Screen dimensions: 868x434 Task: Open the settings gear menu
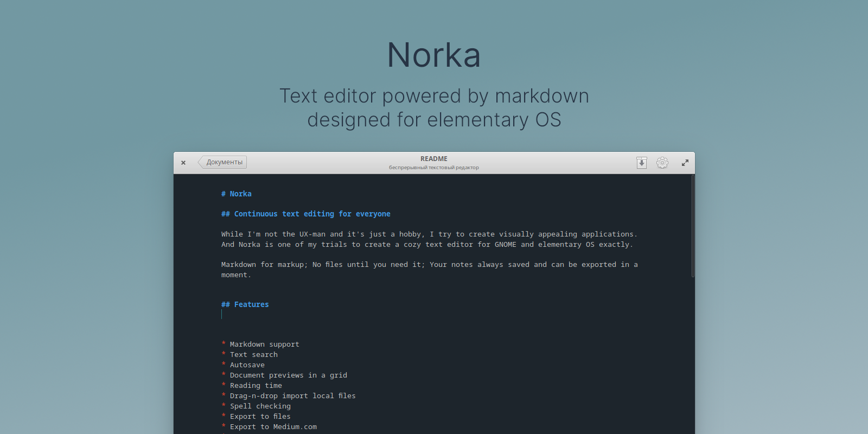(x=662, y=163)
